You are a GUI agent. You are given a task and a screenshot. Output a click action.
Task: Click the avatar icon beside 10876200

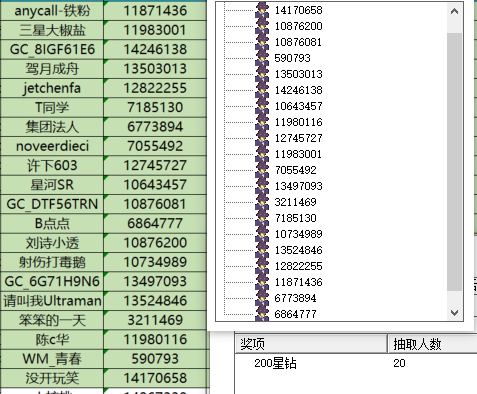coord(262,26)
